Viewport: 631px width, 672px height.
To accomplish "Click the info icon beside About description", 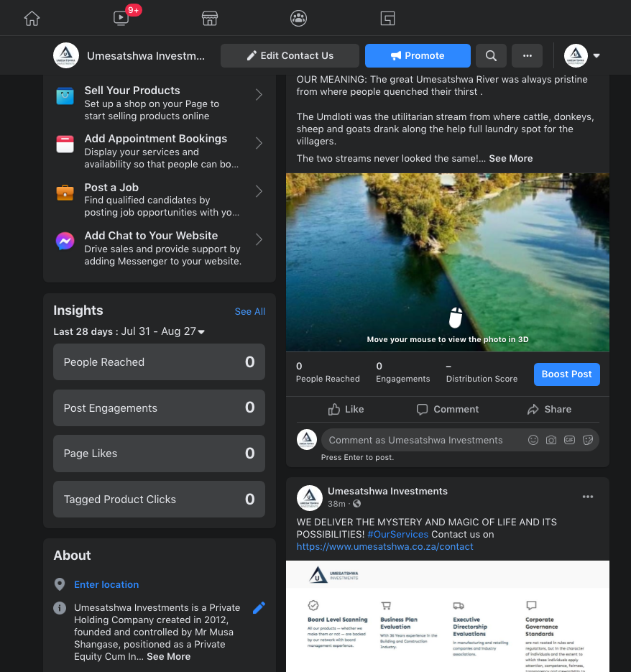I will tap(60, 608).
